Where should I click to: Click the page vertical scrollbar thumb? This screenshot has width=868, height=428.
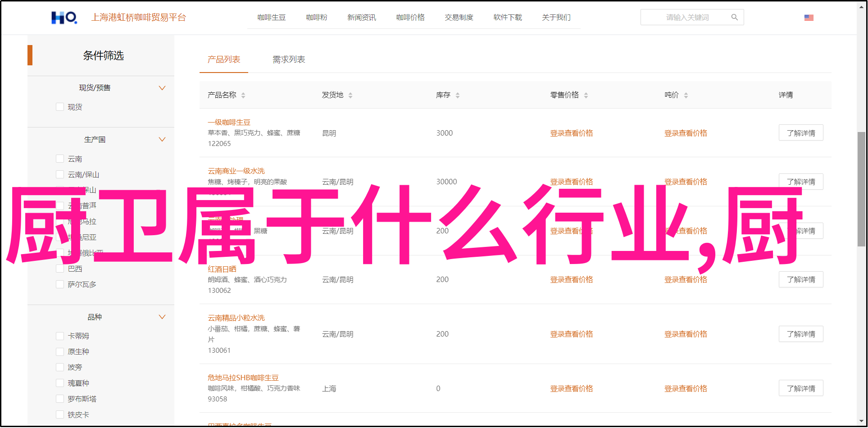[861, 189]
